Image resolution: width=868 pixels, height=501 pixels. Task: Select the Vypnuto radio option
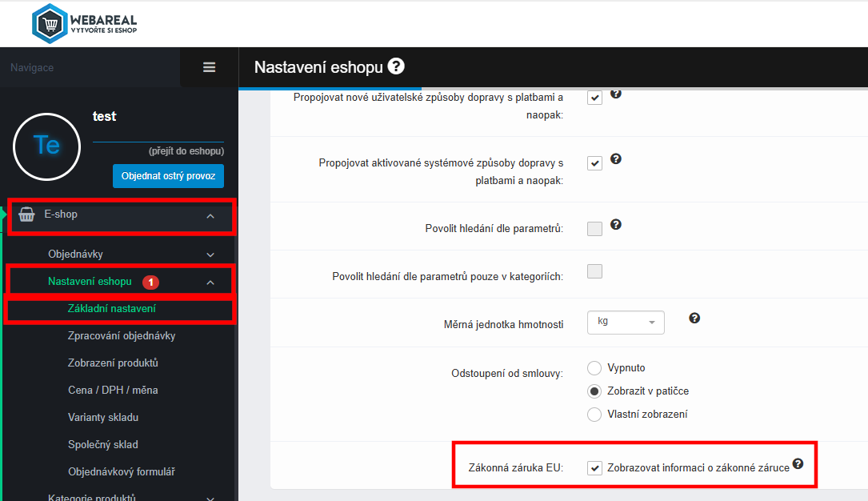[594, 368]
